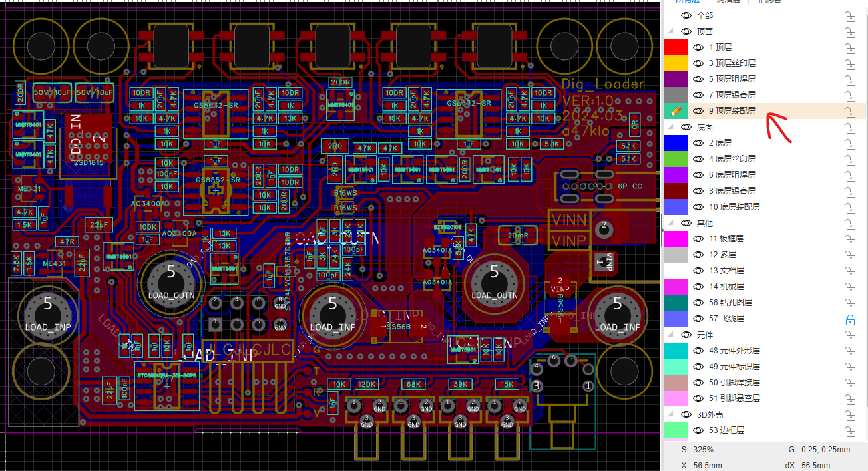Select layer name 6 底层阻焊层
This screenshot has width=868, height=471.
click(732, 175)
